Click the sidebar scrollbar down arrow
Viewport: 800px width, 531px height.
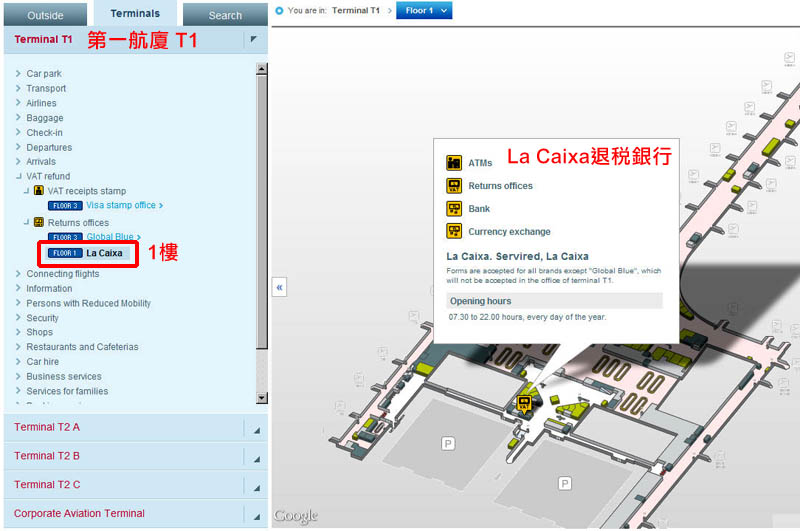[261, 398]
